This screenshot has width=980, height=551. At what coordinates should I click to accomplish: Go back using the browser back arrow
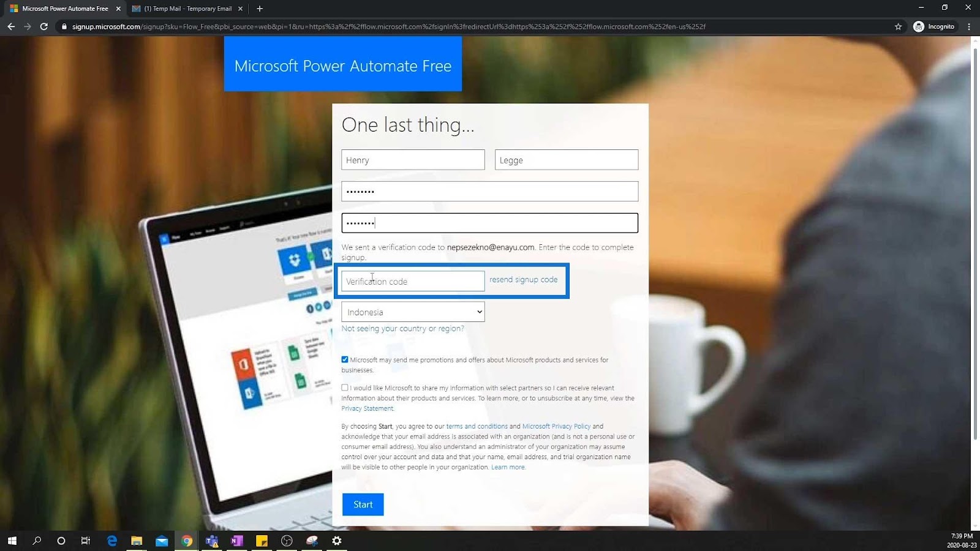(11, 26)
